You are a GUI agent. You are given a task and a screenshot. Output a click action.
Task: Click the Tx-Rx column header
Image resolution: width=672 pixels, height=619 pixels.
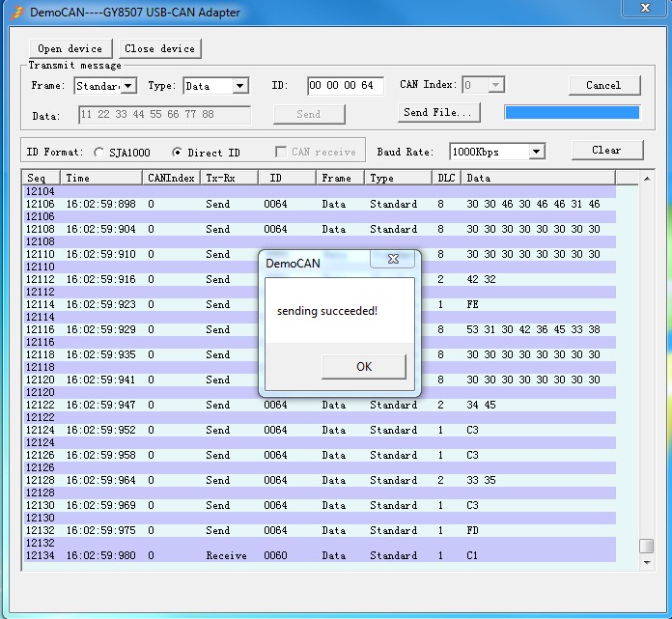229,178
